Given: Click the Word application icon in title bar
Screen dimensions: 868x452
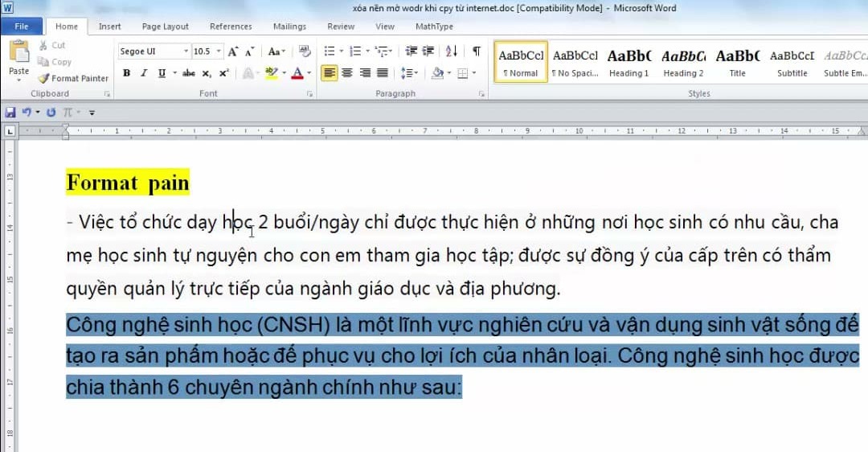Looking at the screenshot, I should [8, 8].
